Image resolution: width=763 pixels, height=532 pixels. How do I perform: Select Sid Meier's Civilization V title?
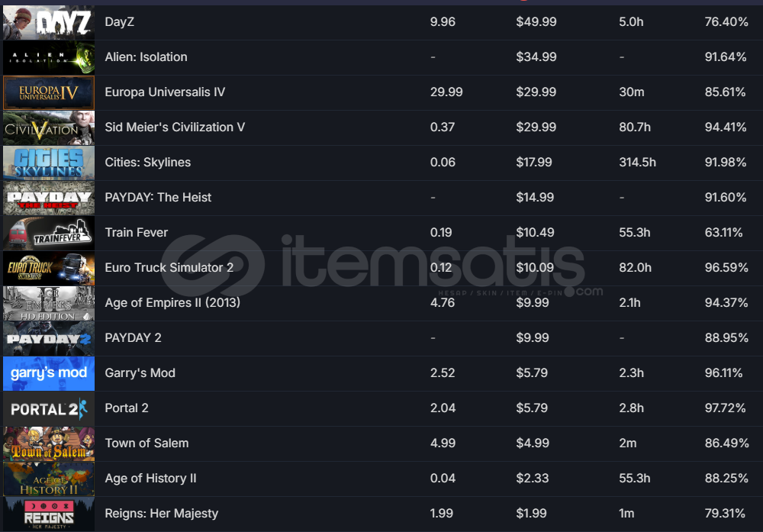coord(175,127)
